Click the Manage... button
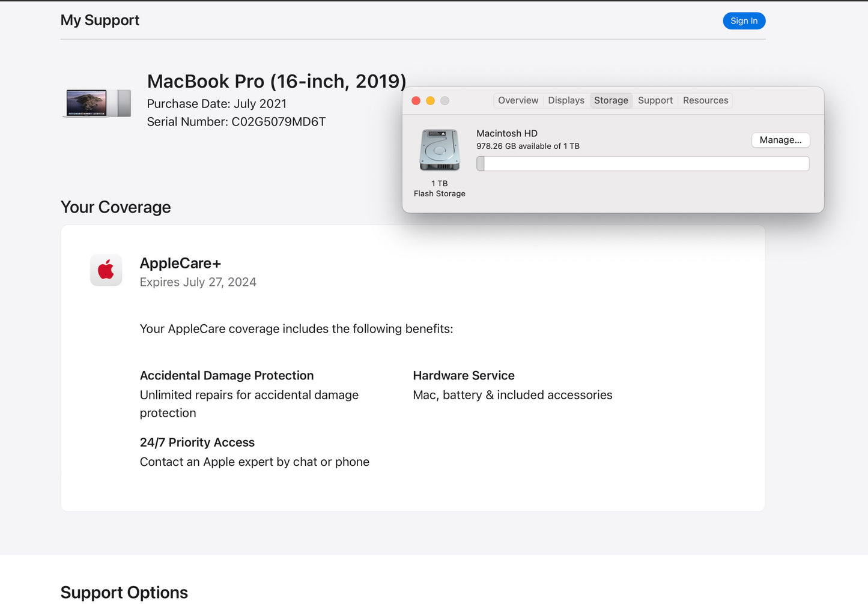 tap(780, 140)
